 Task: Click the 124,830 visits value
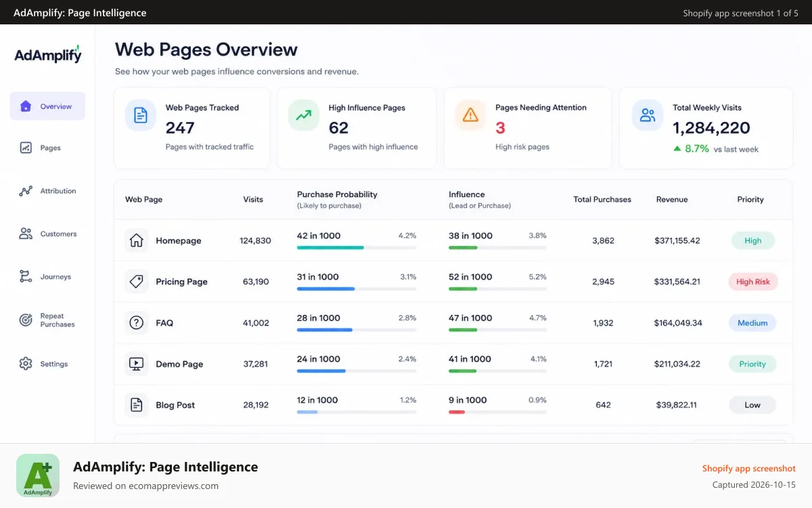(x=255, y=240)
